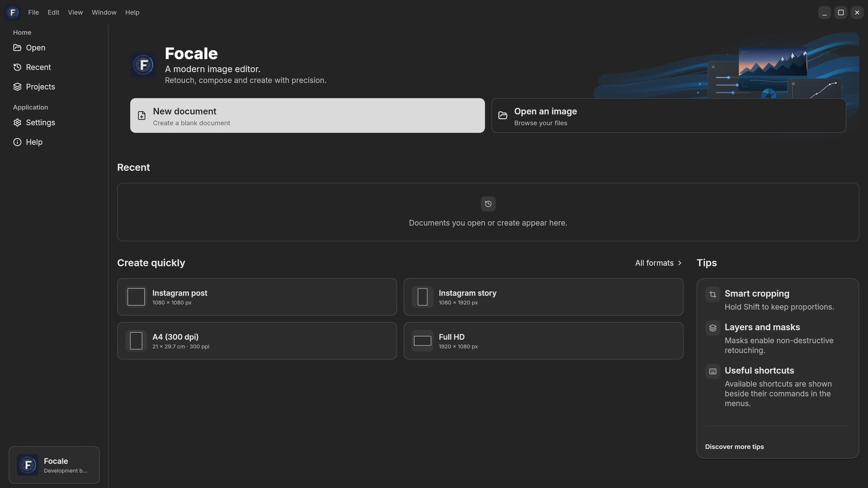Create an Instagram story document
Image resolution: width=868 pixels, height=488 pixels.
pyautogui.click(x=544, y=297)
